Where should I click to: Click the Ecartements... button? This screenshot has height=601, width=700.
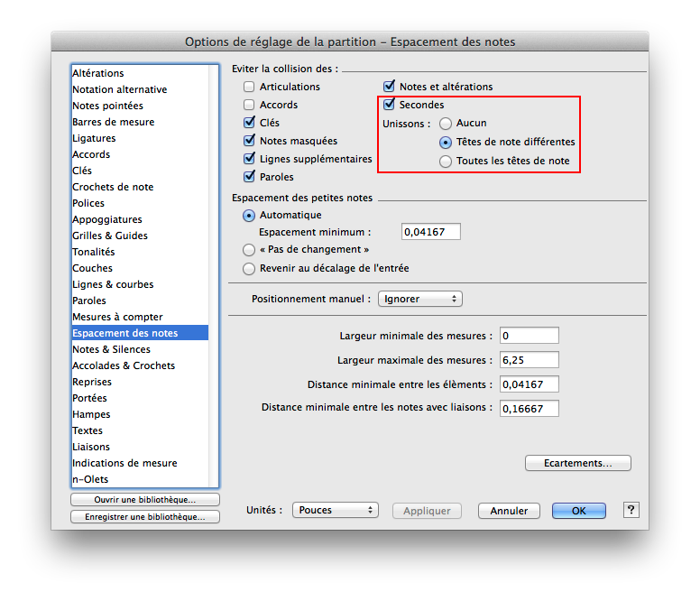coord(577,463)
